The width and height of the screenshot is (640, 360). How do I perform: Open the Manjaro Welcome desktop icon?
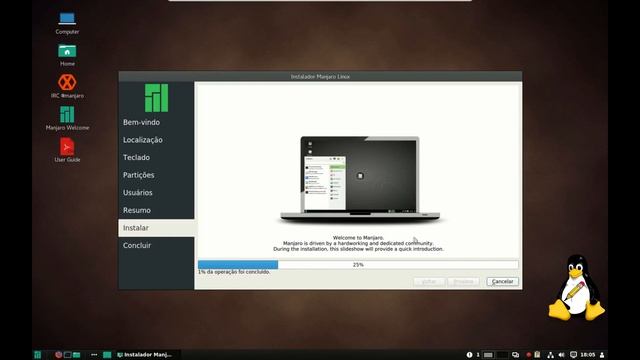[67, 118]
